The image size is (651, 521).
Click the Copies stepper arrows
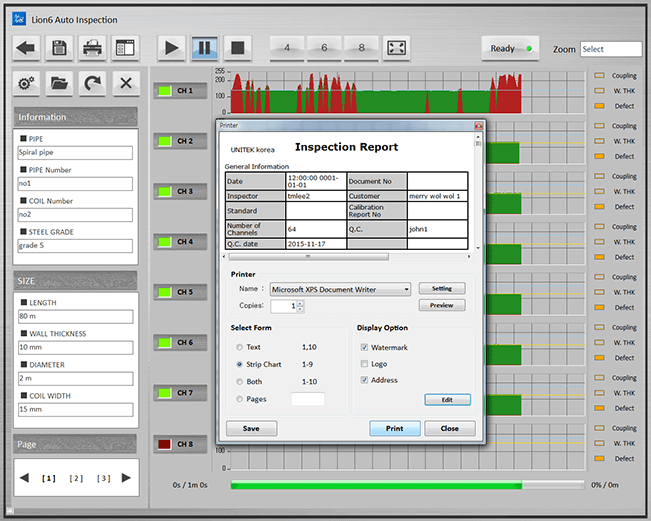coord(301,306)
